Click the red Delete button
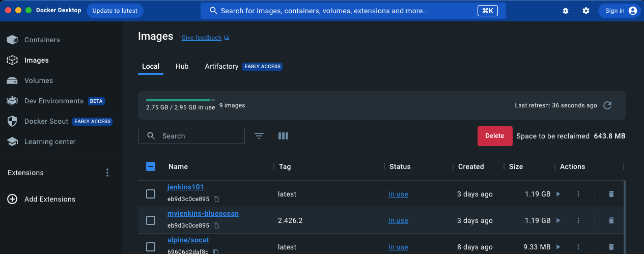 pos(495,136)
